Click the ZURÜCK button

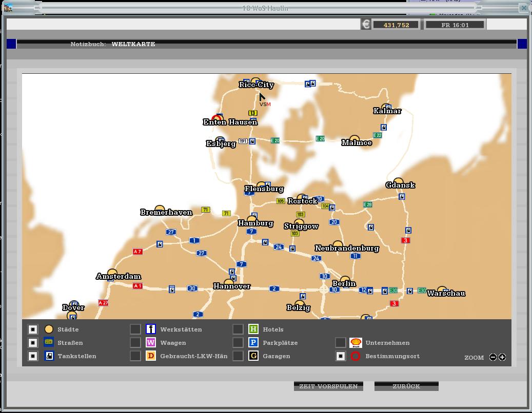tap(406, 386)
